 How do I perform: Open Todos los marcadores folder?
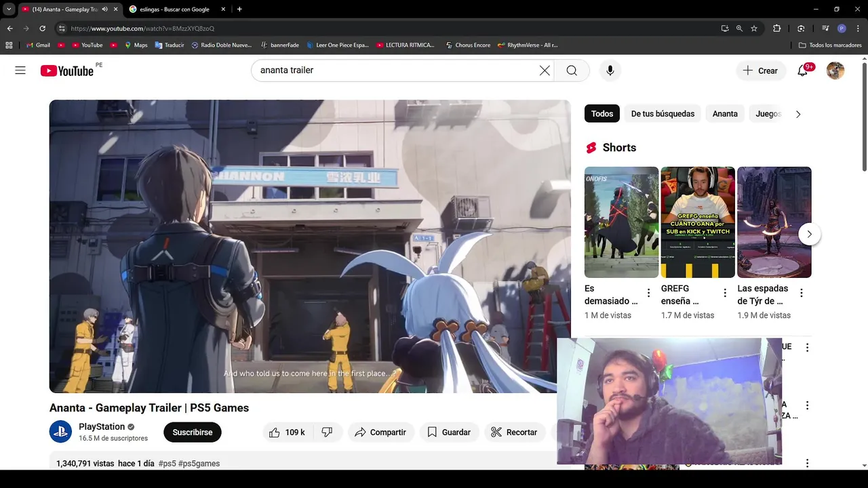[830, 45]
